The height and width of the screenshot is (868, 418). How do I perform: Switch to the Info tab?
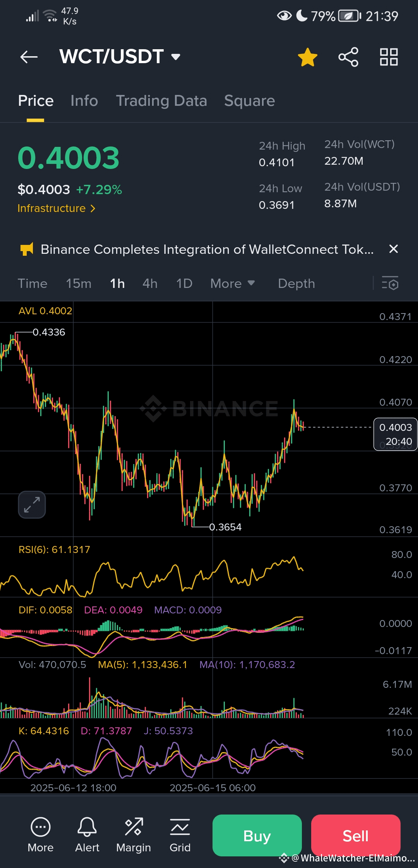point(84,101)
